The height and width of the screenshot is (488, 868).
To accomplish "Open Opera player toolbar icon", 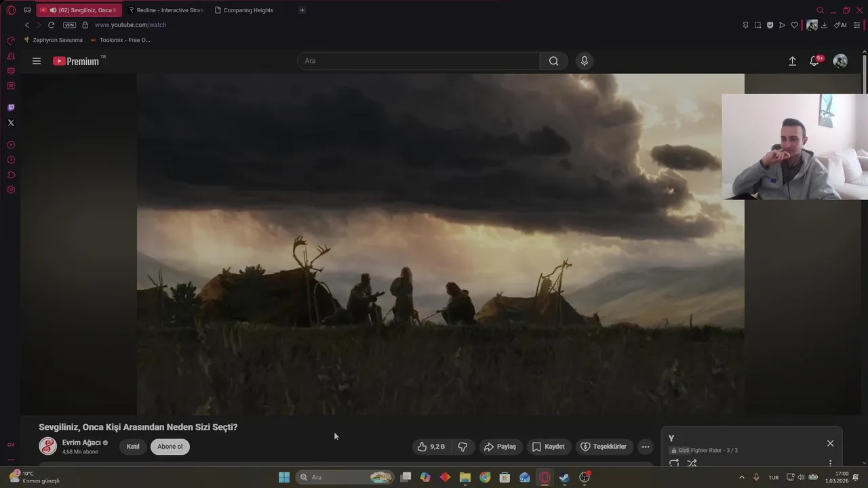I will tap(782, 25).
